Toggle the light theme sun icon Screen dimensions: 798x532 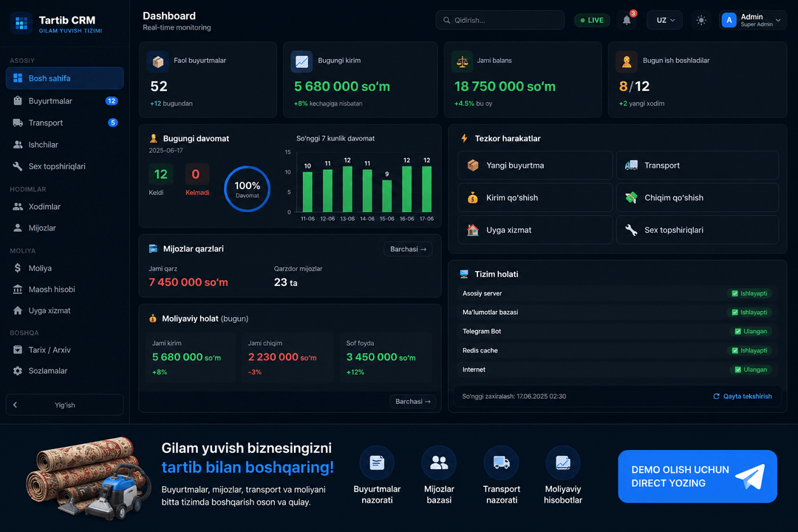(700, 21)
